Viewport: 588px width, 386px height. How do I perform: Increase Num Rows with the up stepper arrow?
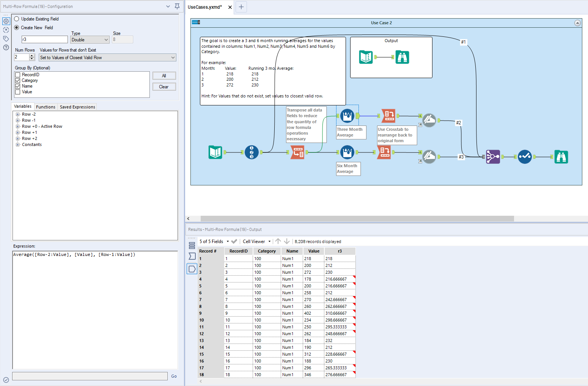(31, 55)
